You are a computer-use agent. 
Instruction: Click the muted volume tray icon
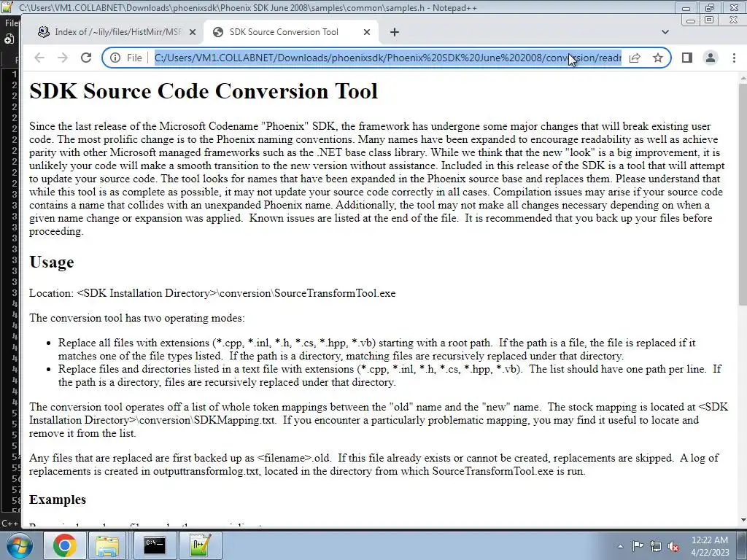point(673,546)
